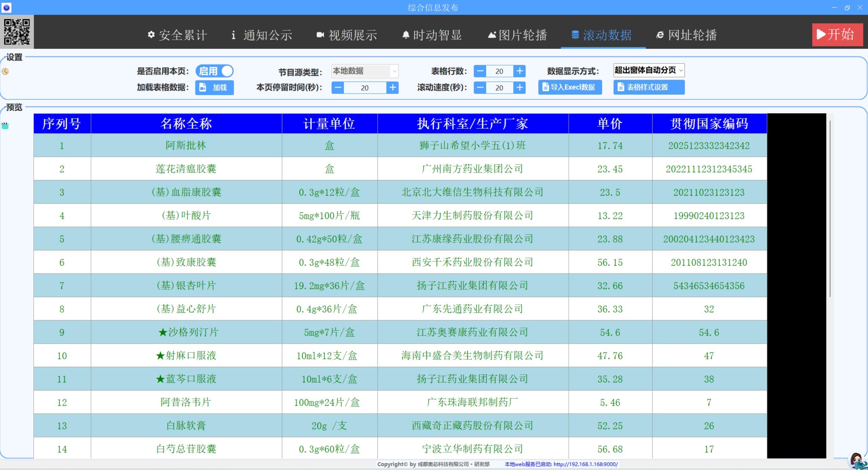Click the QR code icon
Screen dimensions: 868x470
click(x=17, y=32)
